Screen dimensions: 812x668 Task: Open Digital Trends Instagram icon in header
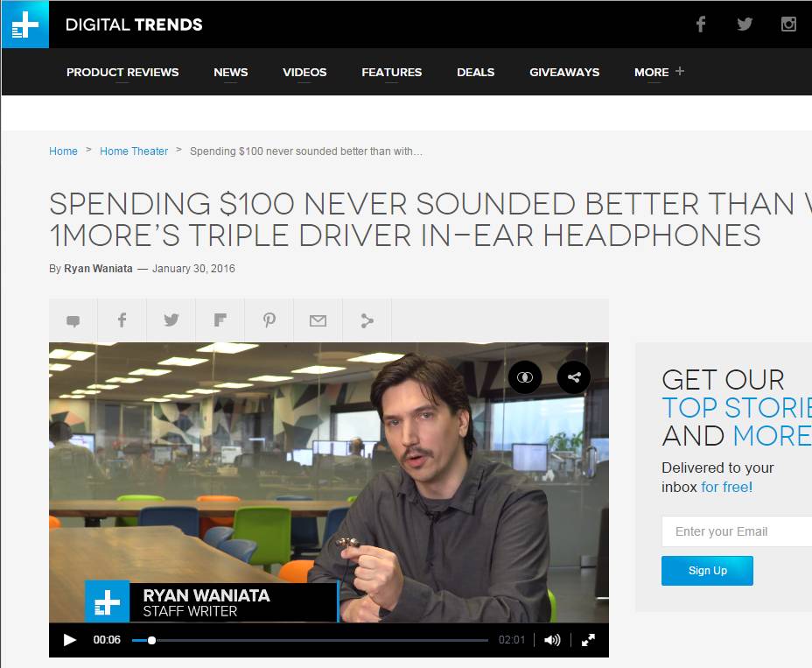788,24
